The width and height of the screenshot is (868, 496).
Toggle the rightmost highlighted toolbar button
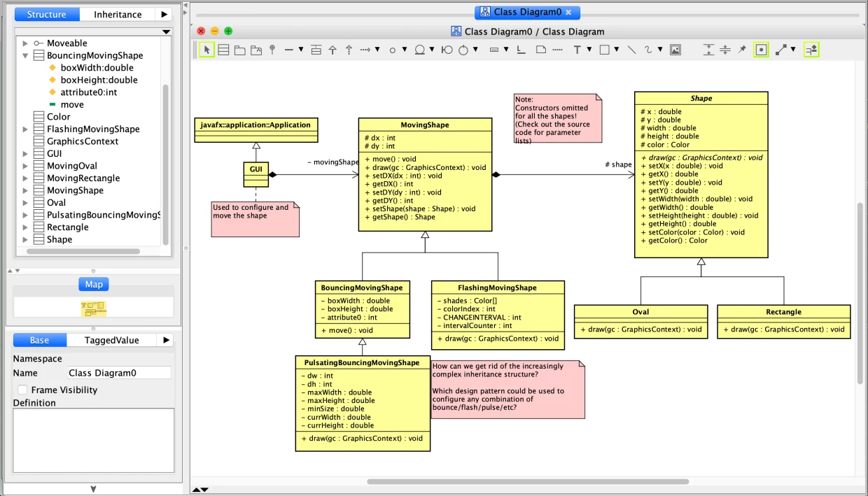click(x=812, y=50)
